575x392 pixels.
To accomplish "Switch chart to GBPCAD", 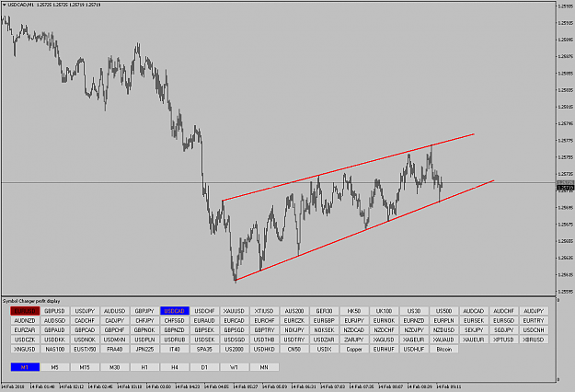I will point(85,330).
